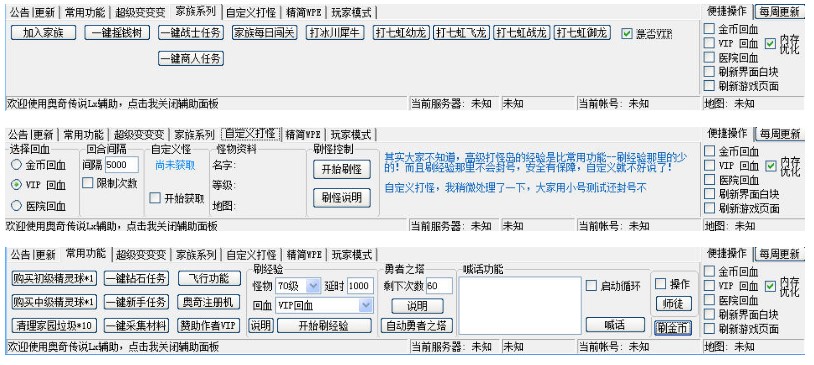Start the 一键新手任务 task

coord(137,302)
